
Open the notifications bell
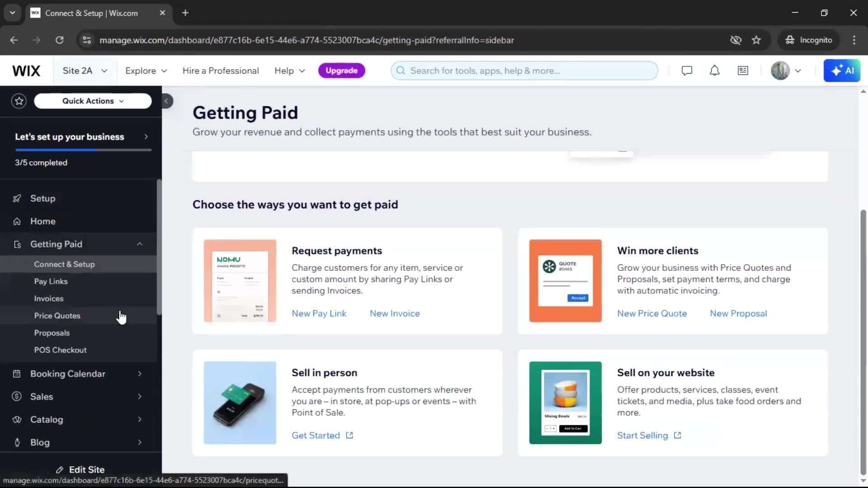coord(714,70)
